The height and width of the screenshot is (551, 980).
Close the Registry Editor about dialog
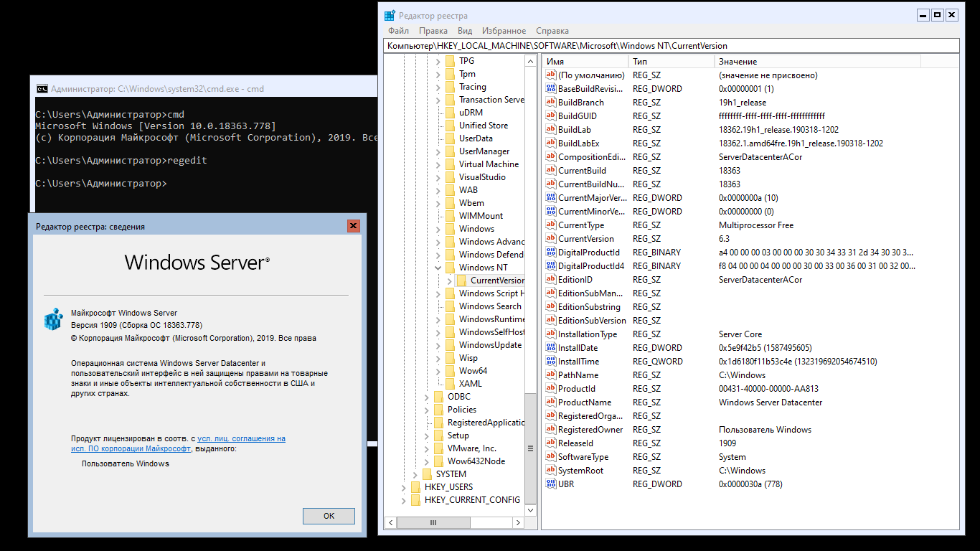click(353, 226)
